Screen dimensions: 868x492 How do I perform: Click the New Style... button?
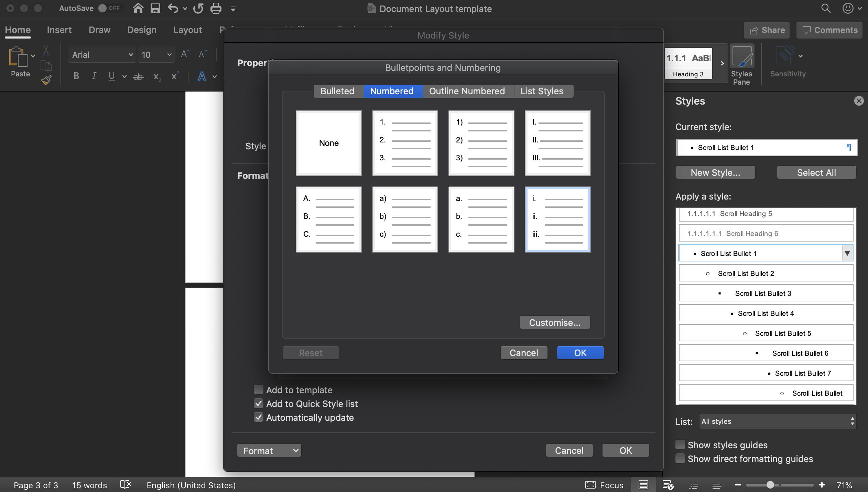click(715, 172)
